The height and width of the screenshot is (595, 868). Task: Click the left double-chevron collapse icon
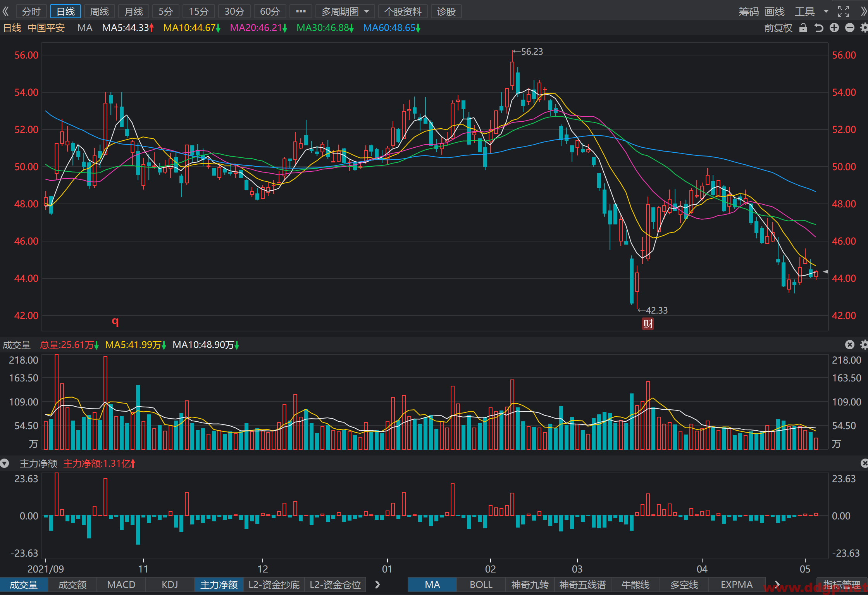5,11
